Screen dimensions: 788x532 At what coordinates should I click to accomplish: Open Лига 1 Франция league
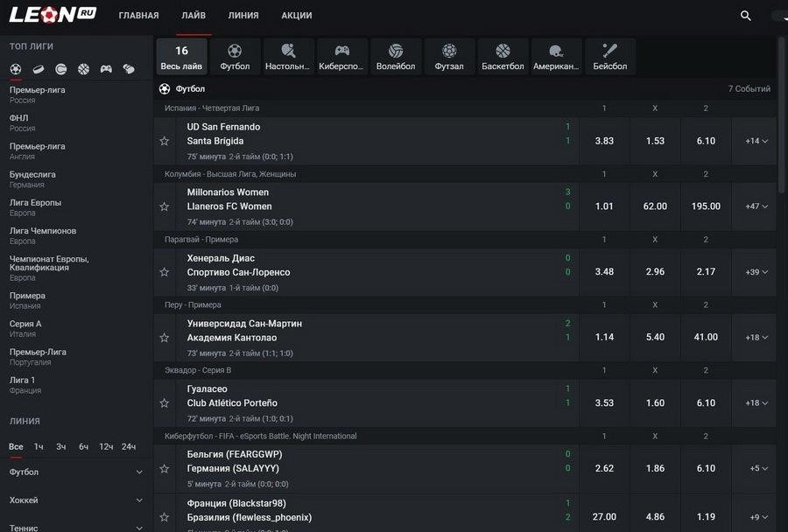pyautogui.click(x=25, y=385)
